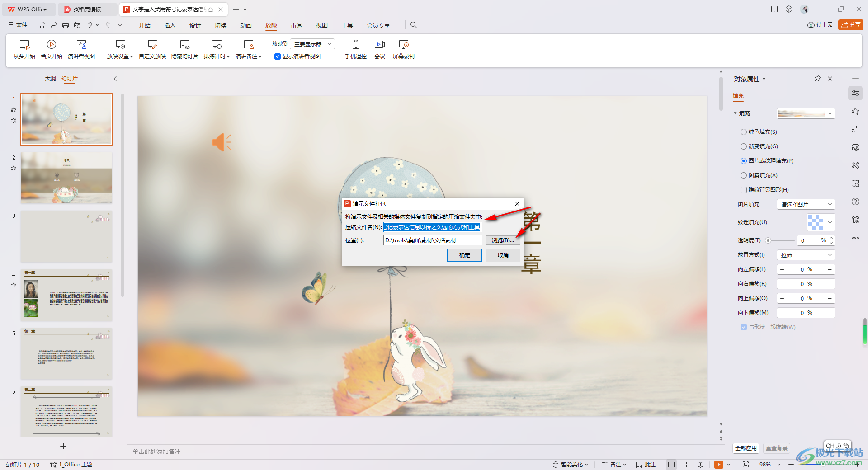Screen dimensions: 868x470
Task: Select picture or texture fill (图片或纹理填充)
Action: pyautogui.click(x=744, y=161)
